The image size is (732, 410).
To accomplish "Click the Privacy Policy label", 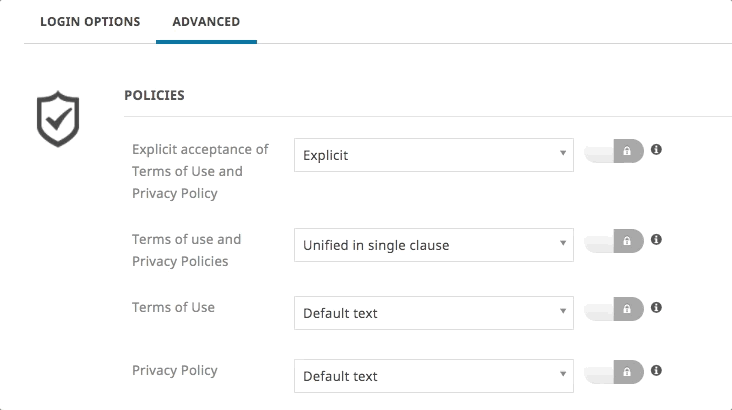I will pos(175,370).
